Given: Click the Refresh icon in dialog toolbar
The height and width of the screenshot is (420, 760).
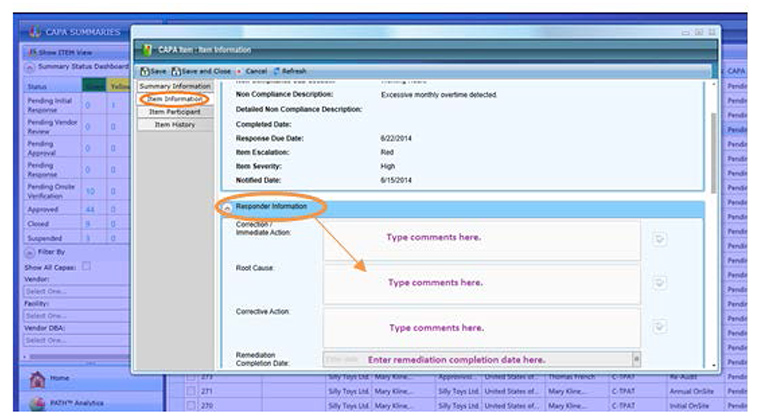Looking at the screenshot, I should 277,71.
